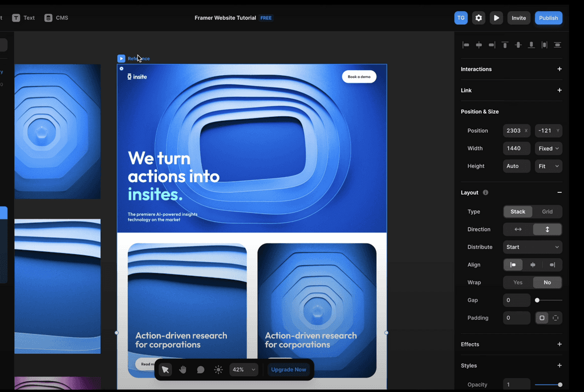Switch layout Type to Grid
Screen dimensions: 584x392
point(547,211)
